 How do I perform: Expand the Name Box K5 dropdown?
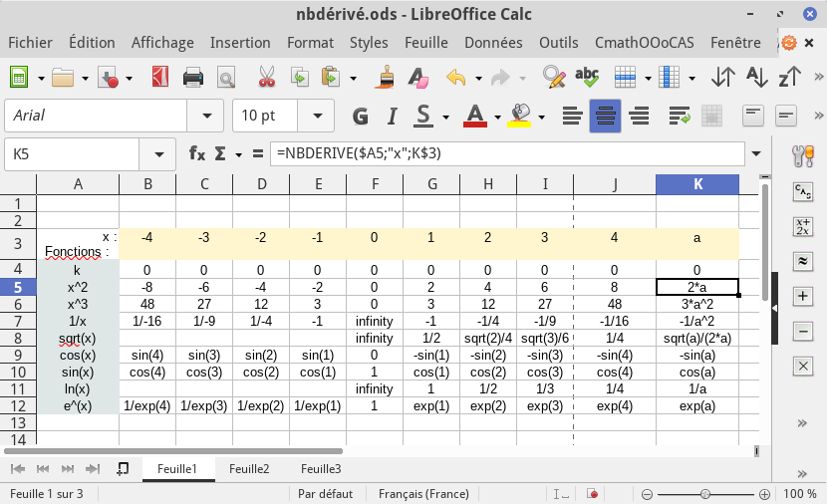click(x=157, y=154)
